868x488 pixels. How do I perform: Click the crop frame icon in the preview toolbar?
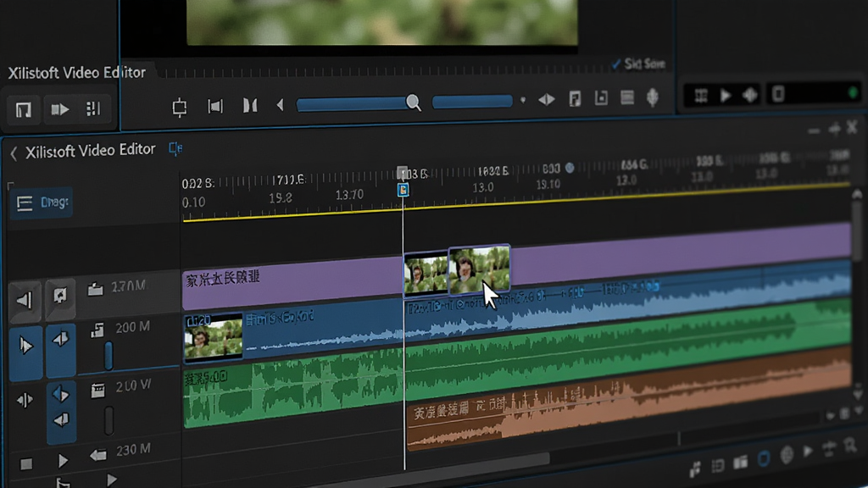pyautogui.click(x=180, y=107)
